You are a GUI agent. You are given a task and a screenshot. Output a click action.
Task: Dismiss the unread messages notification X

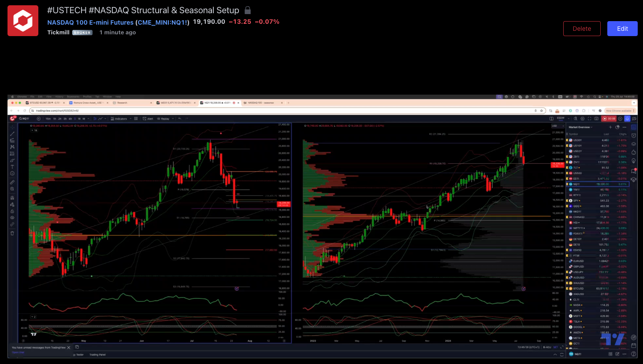(x=69, y=348)
